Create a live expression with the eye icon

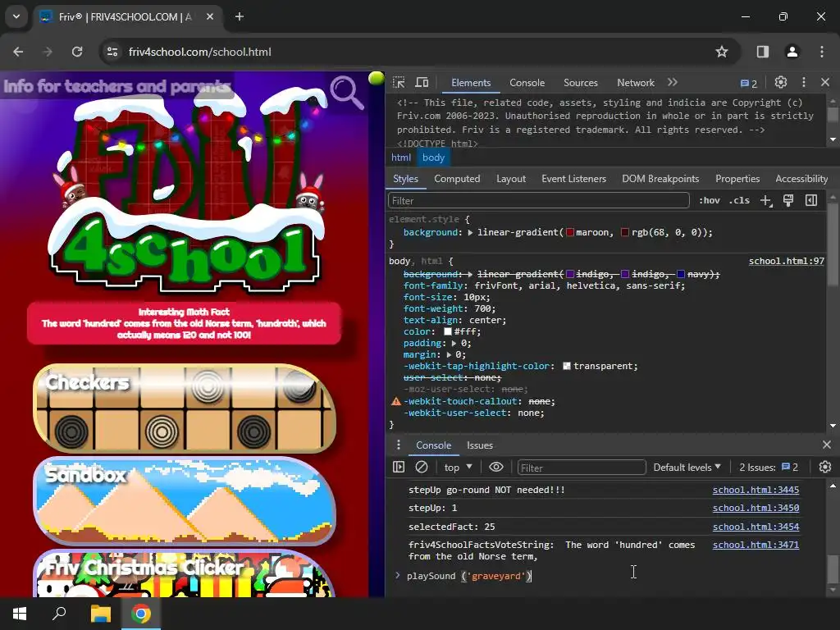(x=496, y=467)
